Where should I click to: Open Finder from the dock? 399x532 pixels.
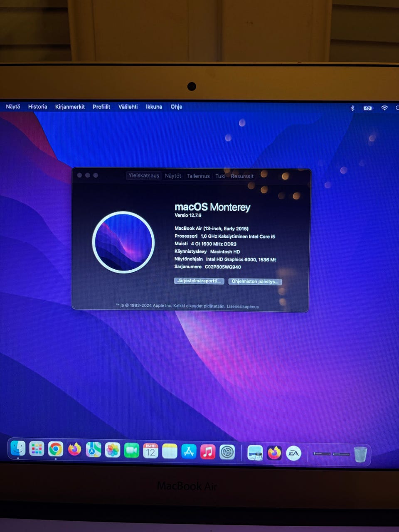point(18,449)
